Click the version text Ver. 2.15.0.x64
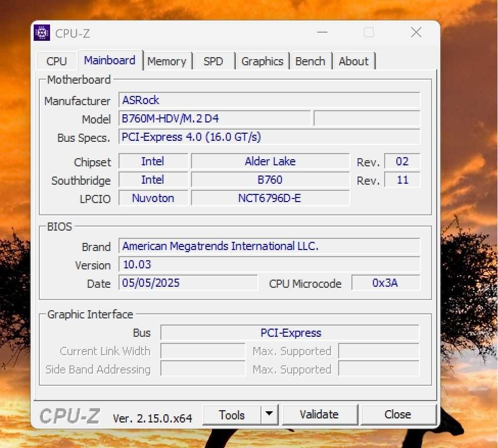This screenshot has height=448, width=498. (x=152, y=418)
